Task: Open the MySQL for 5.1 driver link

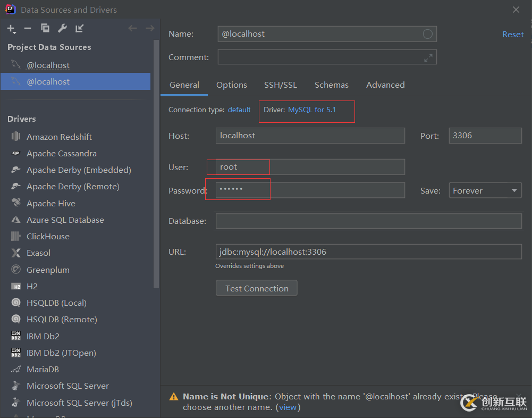Action: point(312,110)
